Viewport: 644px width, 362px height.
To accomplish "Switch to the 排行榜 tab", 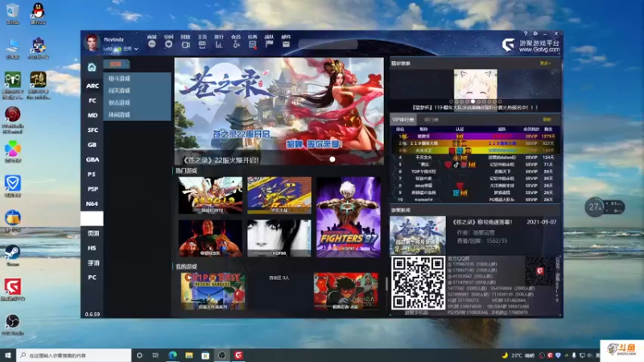I will click(x=431, y=119).
